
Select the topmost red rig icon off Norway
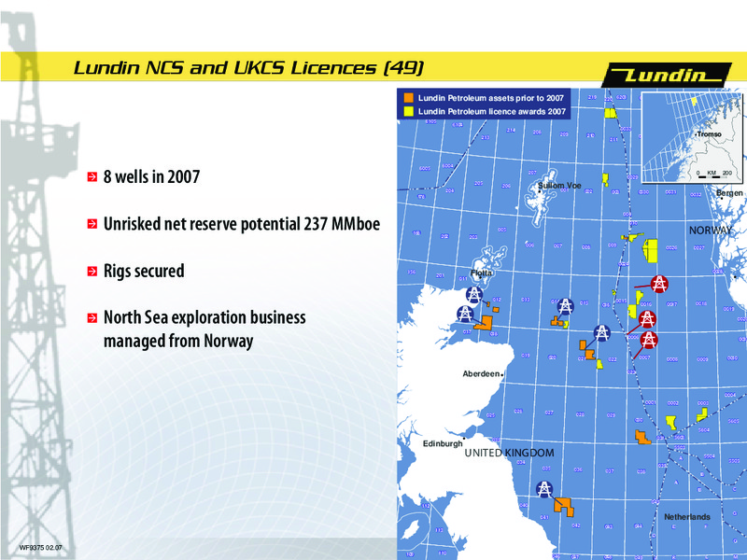click(x=659, y=284)
